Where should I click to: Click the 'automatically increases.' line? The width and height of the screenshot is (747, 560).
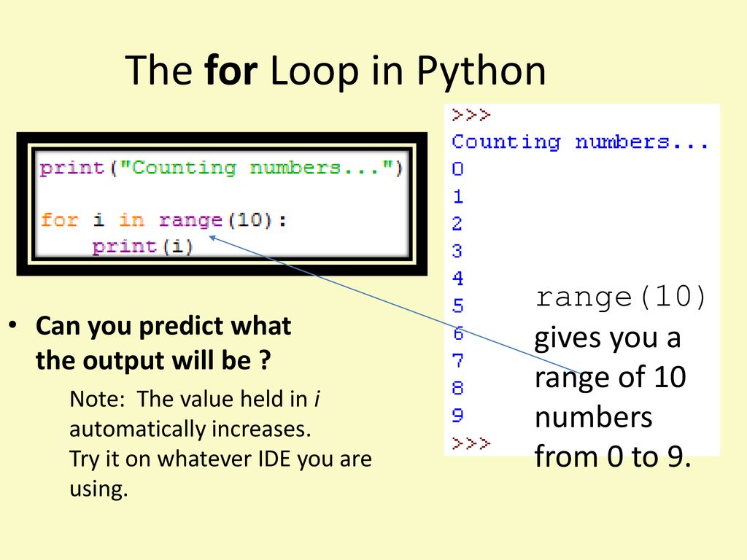[190, 429]
